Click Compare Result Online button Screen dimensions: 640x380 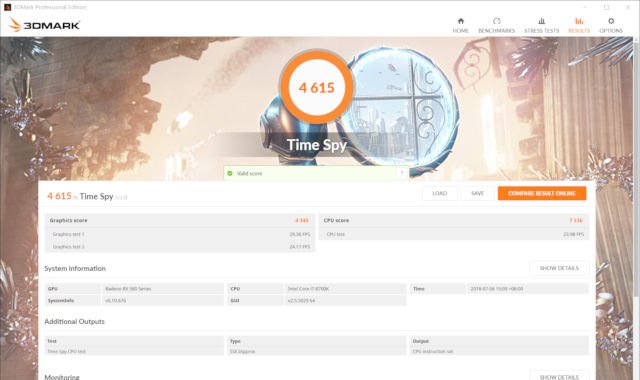point(542,193)
